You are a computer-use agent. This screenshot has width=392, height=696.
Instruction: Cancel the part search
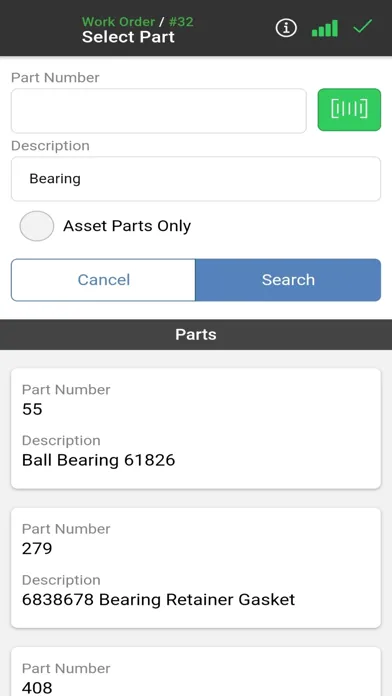pos(103,280)
